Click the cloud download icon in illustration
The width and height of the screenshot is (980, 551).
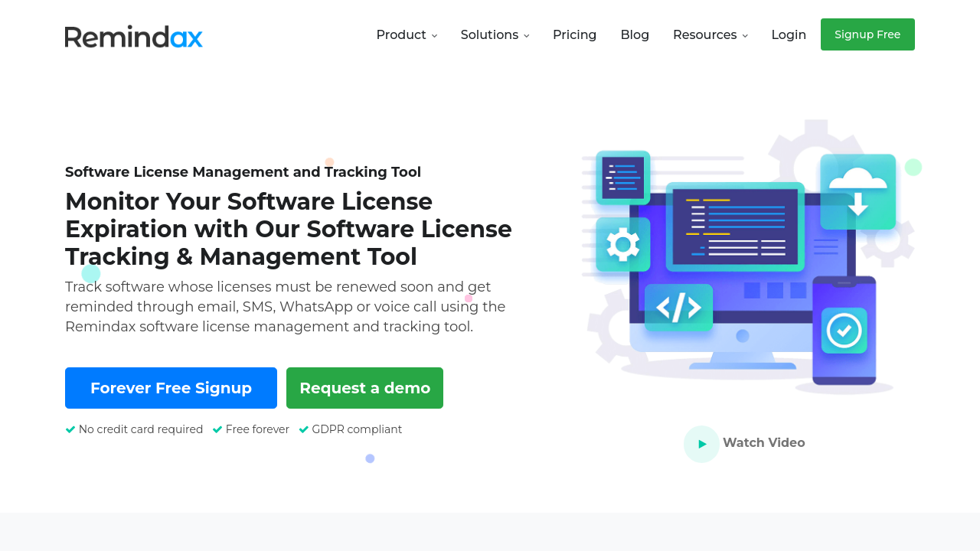(857, 191)
